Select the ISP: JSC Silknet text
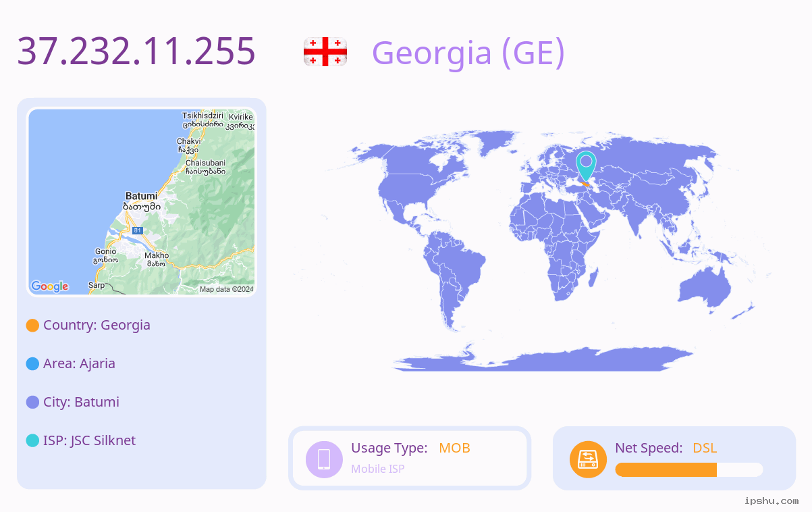Viewport: 812px width, 512px height. click(90, 441)
